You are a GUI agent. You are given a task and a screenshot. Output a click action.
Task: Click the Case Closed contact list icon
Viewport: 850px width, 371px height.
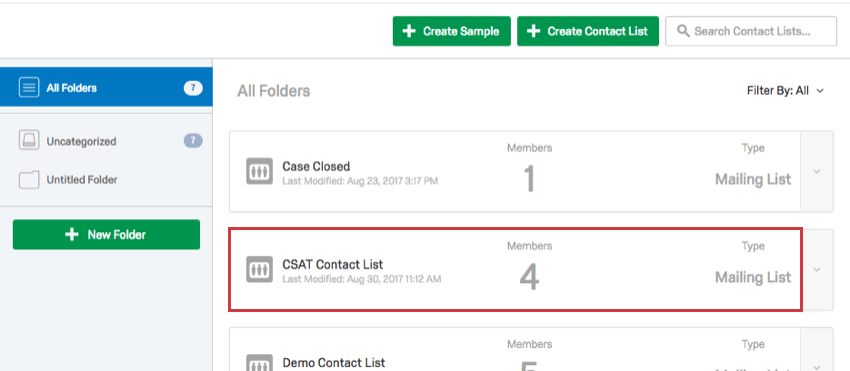[x=259, y=171]
